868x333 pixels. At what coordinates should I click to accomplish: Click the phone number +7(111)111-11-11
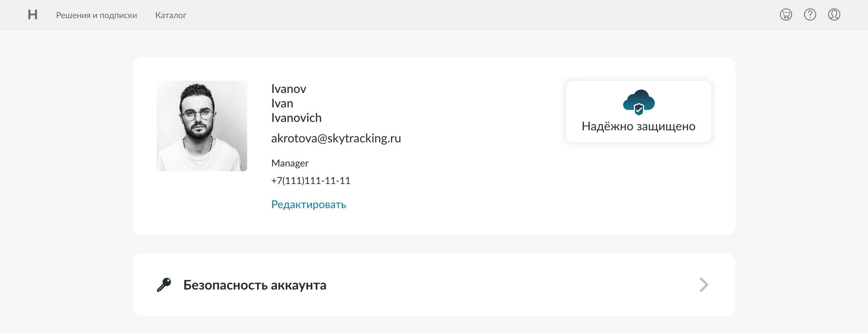click(310, 180)
